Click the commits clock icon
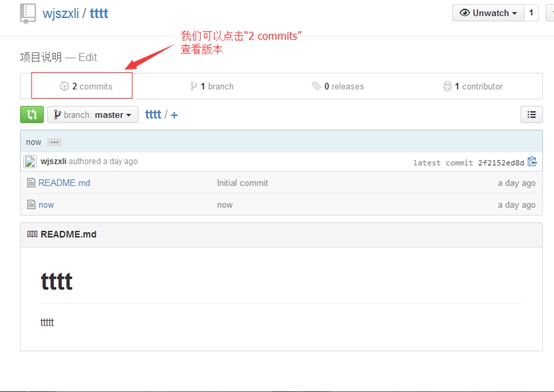 pos(64,86)
